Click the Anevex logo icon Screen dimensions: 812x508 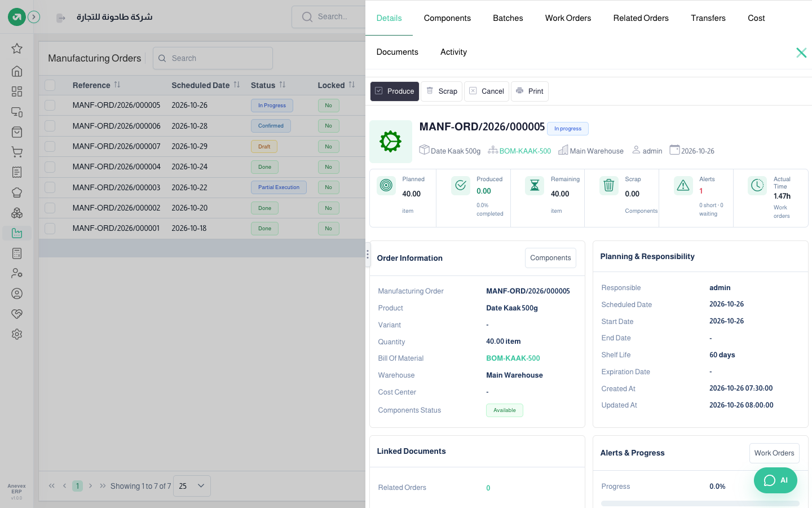[17, 17]
